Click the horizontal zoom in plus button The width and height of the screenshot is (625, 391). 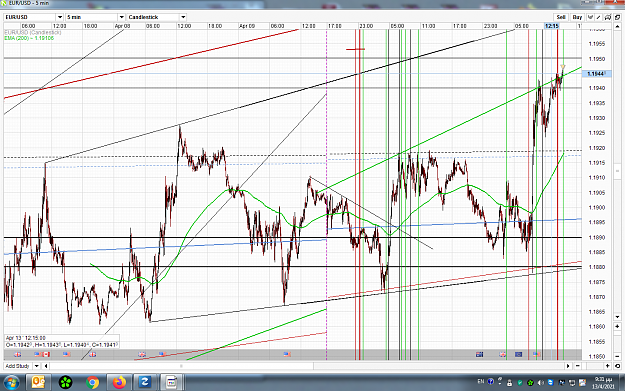[x=608, y=366]
